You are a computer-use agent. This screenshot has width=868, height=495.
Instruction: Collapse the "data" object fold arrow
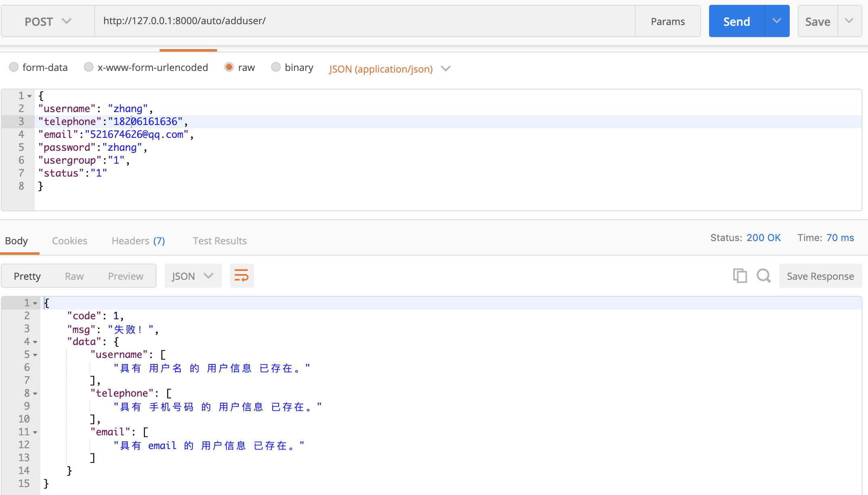tap(35, 342)
